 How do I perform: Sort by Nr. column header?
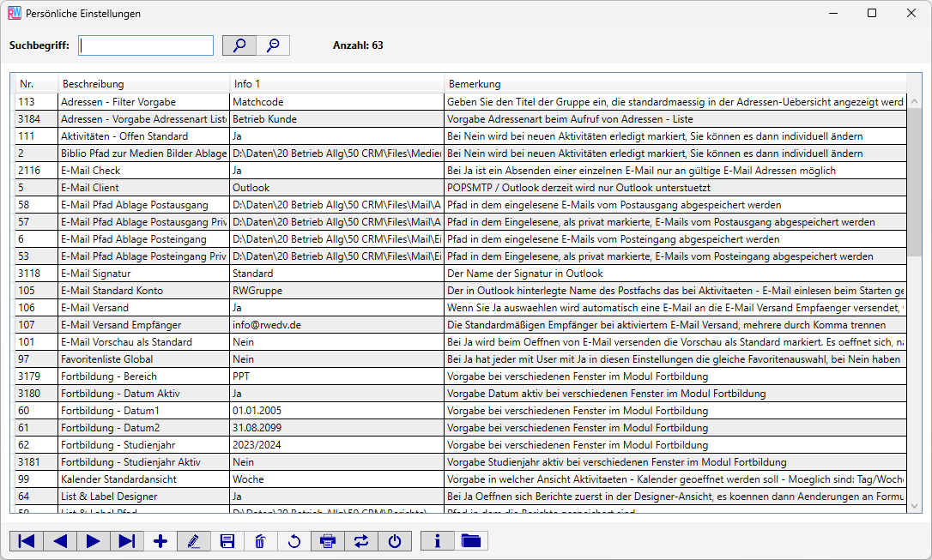pyautogui.click(x=36, y=84)
